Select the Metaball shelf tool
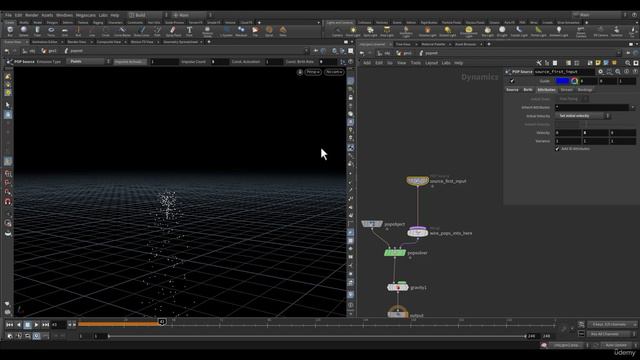The height and width of the screenshot is (360, 640). coord(241,31)
